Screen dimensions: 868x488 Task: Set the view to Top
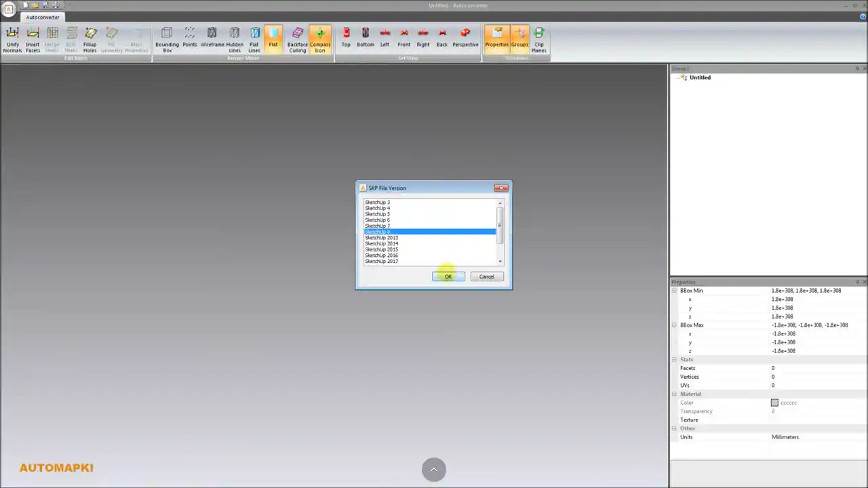346,39
